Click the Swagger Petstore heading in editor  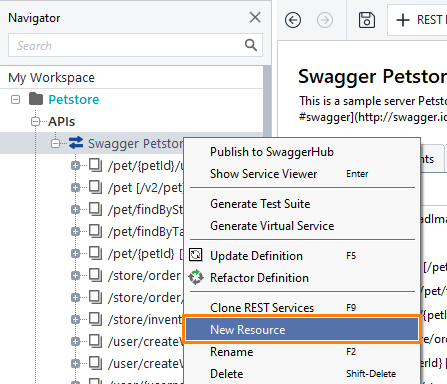[372, 77]
